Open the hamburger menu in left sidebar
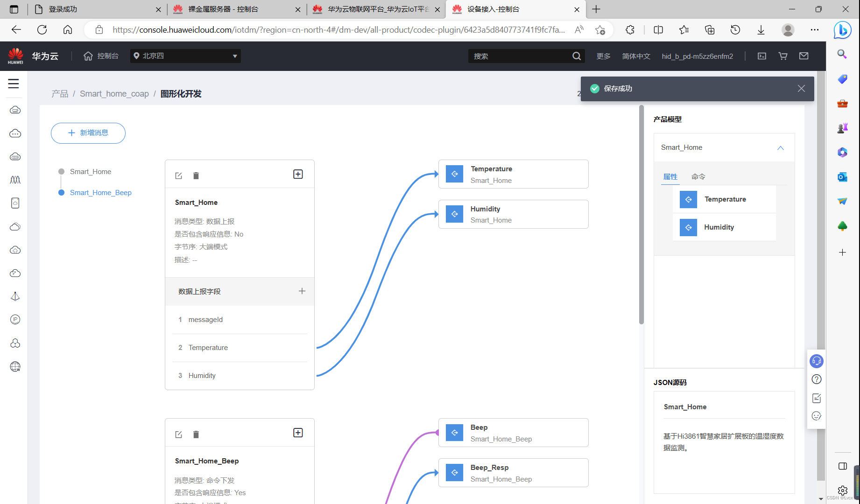The image size is (860, 504). click(x=14, y=84)
